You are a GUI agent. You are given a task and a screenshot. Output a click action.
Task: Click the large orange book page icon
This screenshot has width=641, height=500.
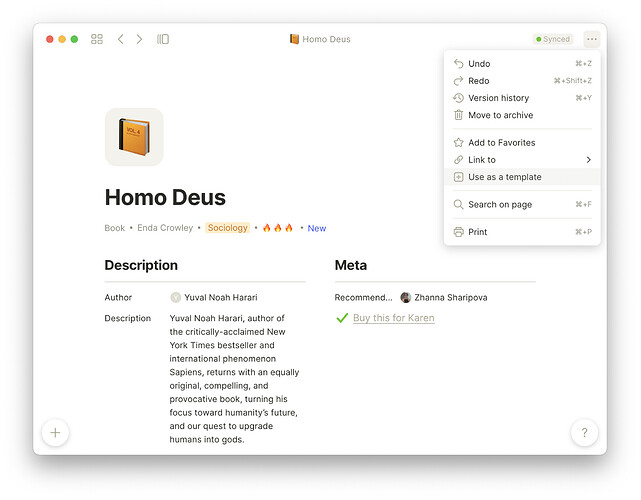pos(134,137)
